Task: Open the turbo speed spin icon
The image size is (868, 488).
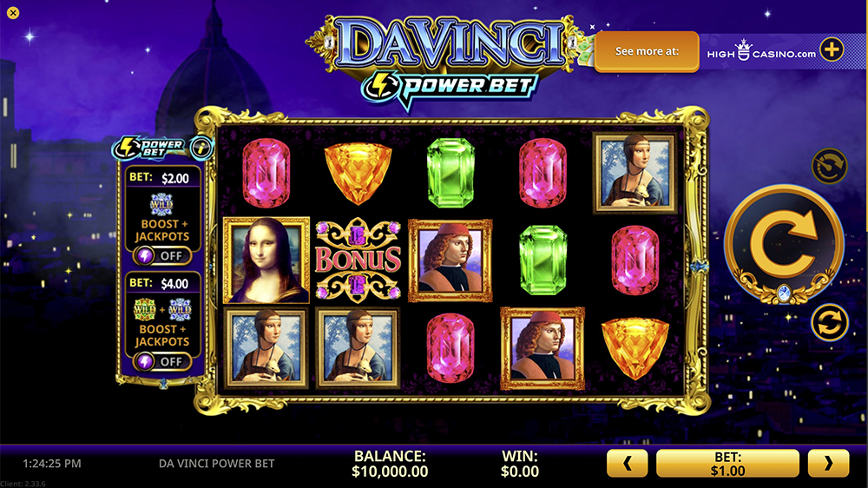Action: pos(829,166)
